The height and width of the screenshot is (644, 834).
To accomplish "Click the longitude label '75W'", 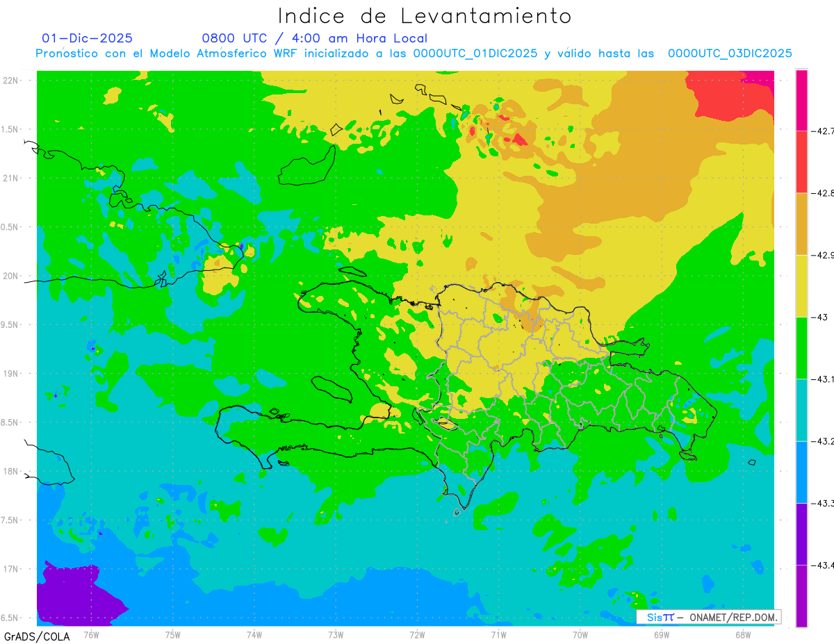I will (173, 635).
